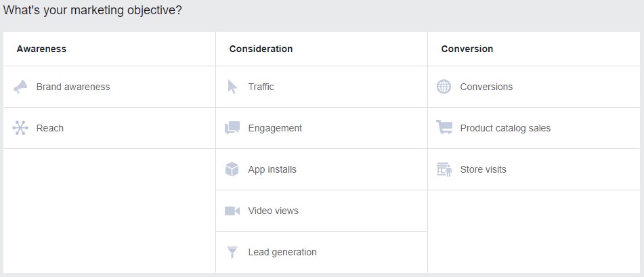The height and width of the screenshot is (277, 644).
Task: Click the Store visits storefront icon
Action: [x=444, y=169]
